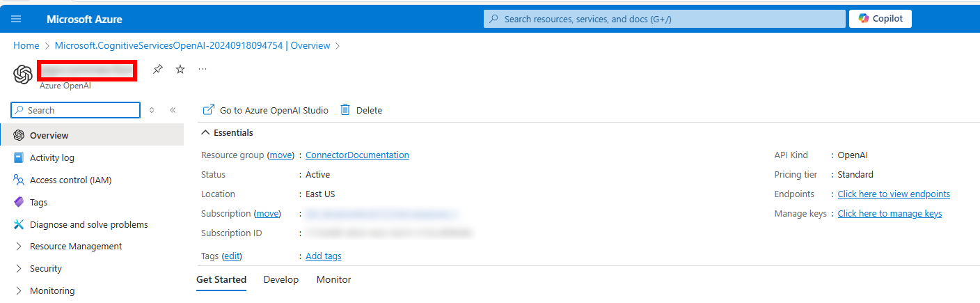
Task: Click the Overview sidebar icon
Action: (19, 135)
